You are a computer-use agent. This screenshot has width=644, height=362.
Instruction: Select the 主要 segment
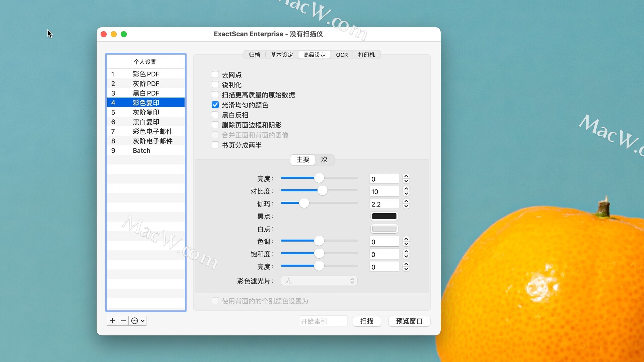(303, 160)
